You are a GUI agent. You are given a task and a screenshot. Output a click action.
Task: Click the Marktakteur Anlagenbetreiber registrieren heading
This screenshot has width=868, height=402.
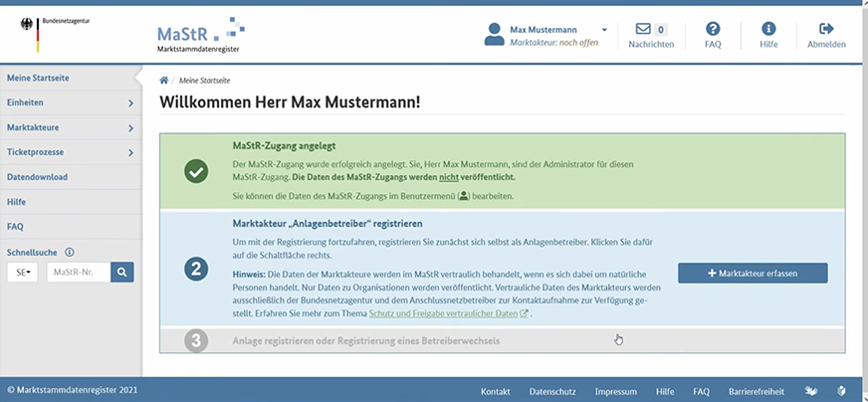tap(327, 224)
